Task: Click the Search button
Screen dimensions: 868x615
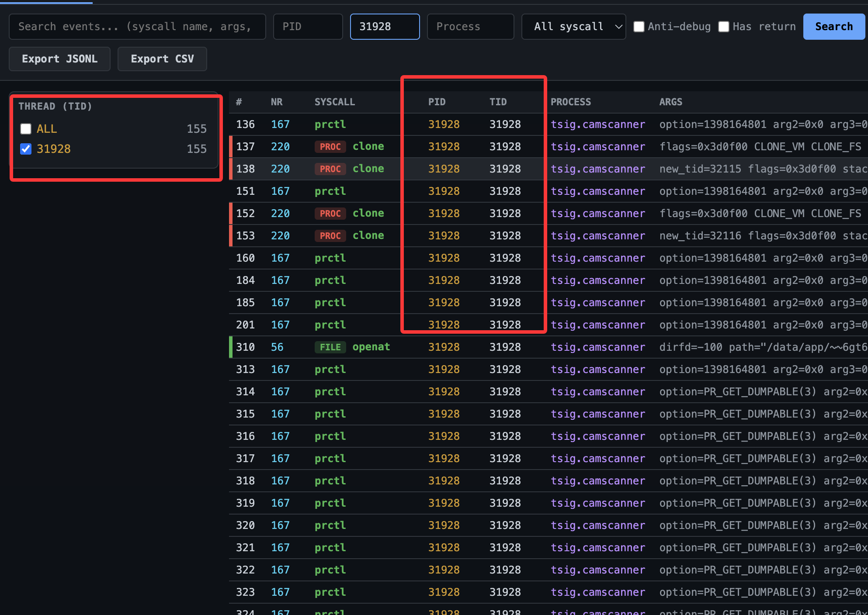Action: tap(833, 27)
